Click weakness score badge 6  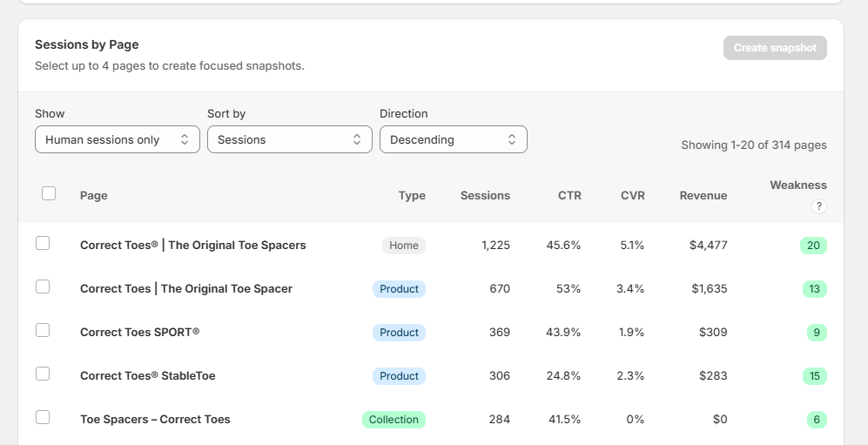coord(818,420)
